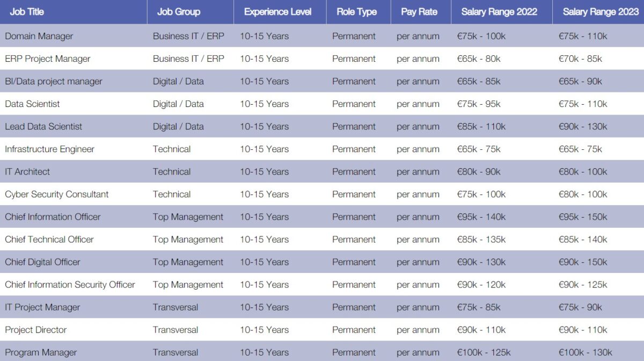The image size is (644, 361).
Task: Click the Pay Rate column header
Action: (419, 12)
